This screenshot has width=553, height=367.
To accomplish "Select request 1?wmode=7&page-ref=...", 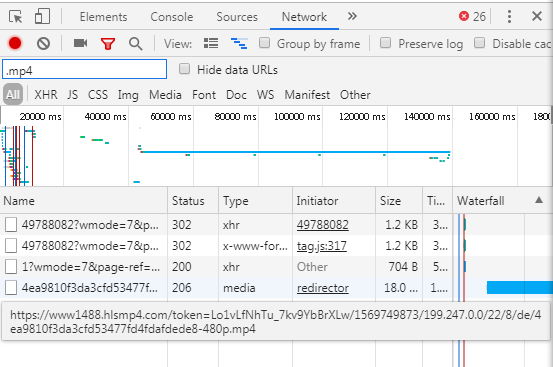I will pyautogui.click(x=91, y=267).
